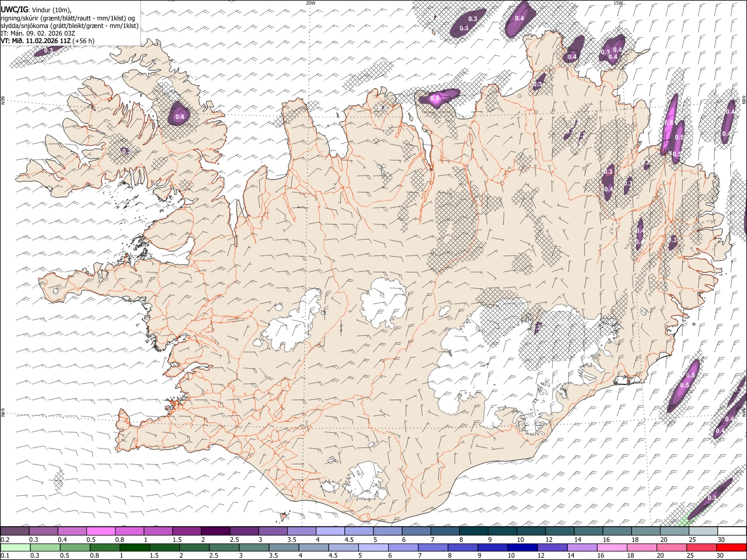
Task: Click pale green lower swatch between 0.1 and 0.3
Action: 15,547
